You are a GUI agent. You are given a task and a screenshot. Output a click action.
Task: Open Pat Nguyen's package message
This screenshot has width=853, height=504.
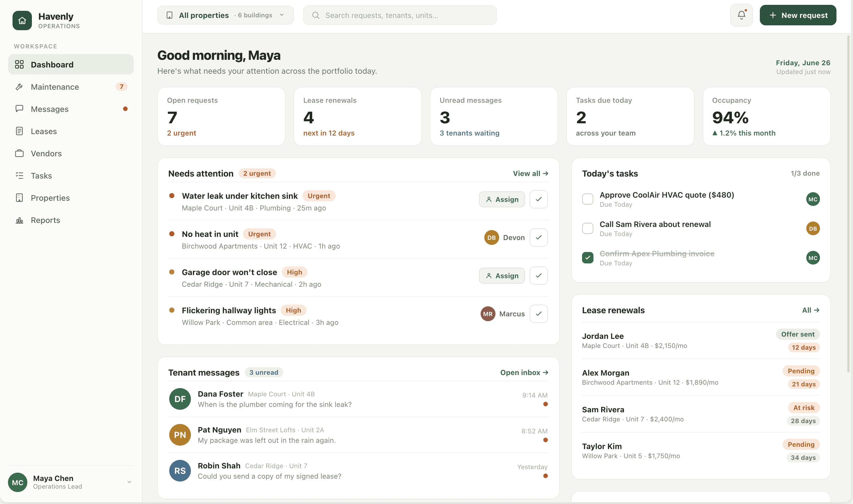(x=358, y=435)
